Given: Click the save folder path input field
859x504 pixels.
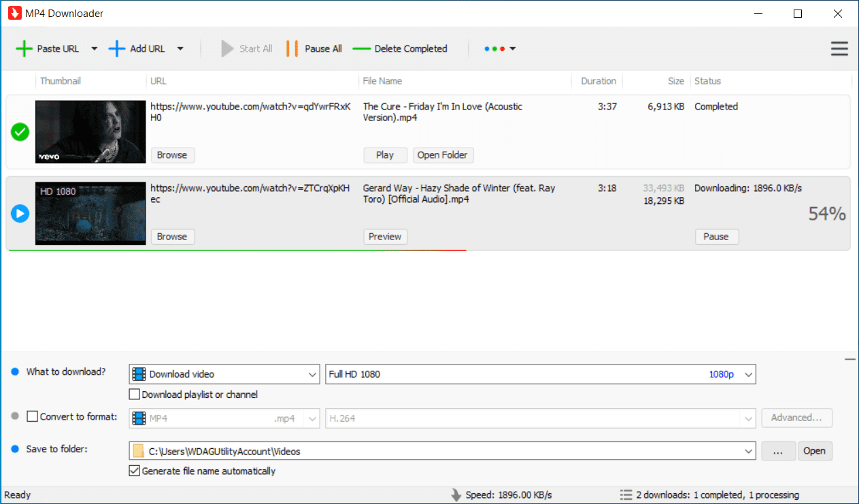Looking at the screenshot, I should click(x=442, y=451).
